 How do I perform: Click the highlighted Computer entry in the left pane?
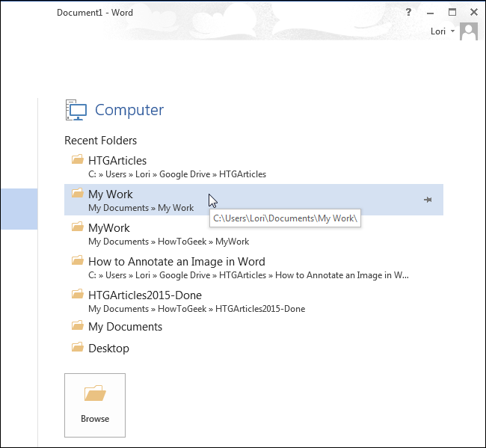pyautogui.click(x=19, y=209)
